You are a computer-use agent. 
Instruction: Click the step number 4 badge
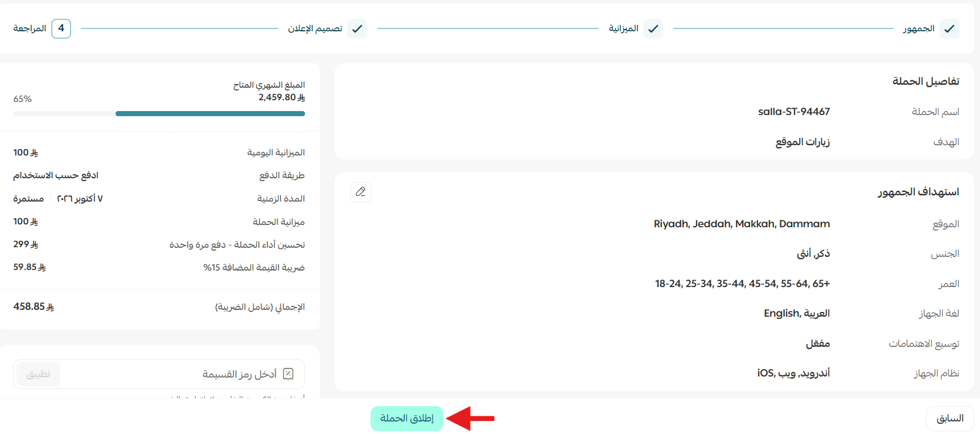click(x=61, y=28)
